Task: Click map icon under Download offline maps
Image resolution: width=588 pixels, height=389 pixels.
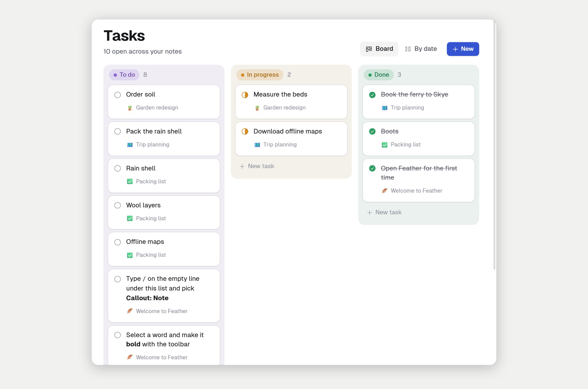Action: pos(257,145)
